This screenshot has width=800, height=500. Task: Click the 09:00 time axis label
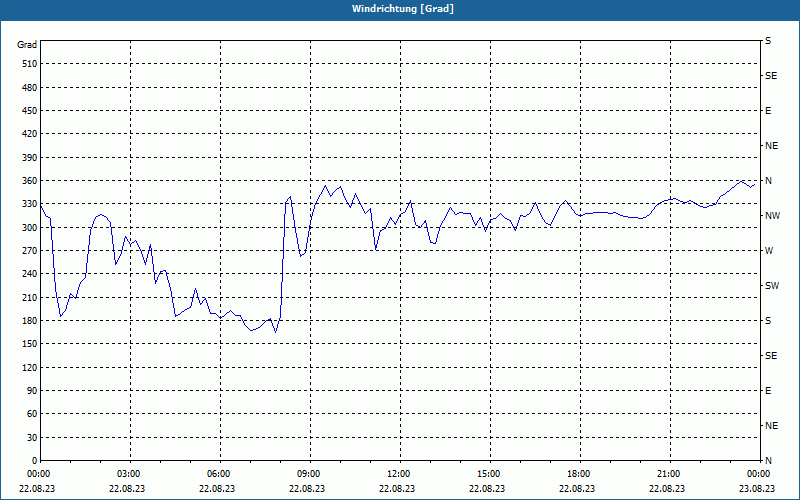(x=307, y=474)
